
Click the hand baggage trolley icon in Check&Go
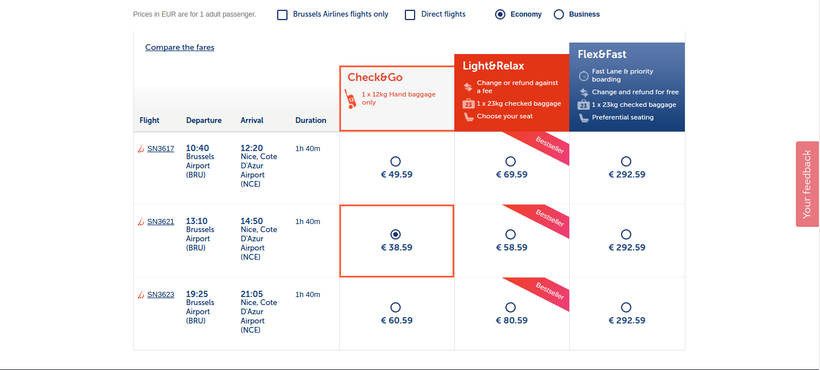351,99
